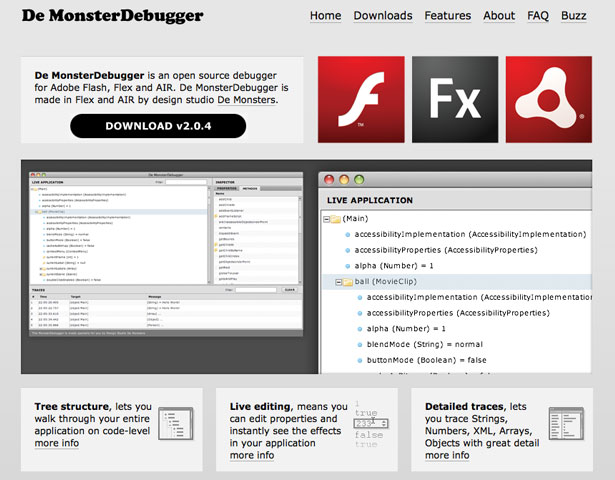Click blue bullet beside buttonMode (Boolean)

click(360, 360)
